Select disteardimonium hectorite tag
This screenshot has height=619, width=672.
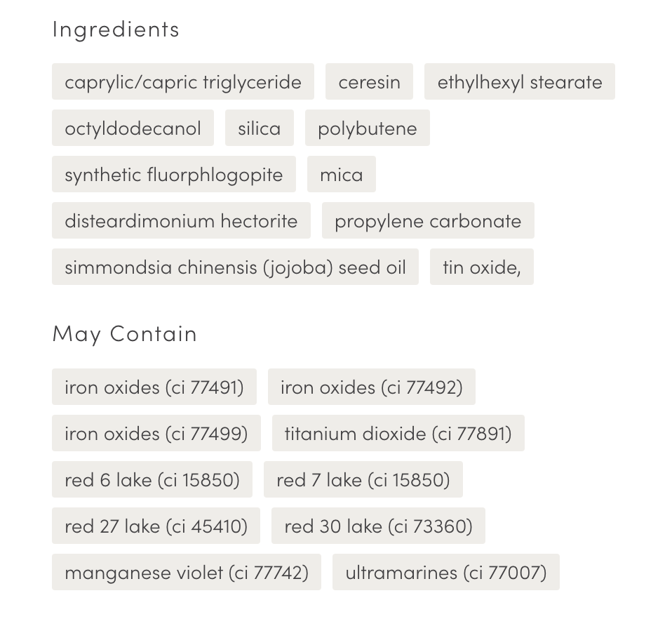tap(181, 220)
